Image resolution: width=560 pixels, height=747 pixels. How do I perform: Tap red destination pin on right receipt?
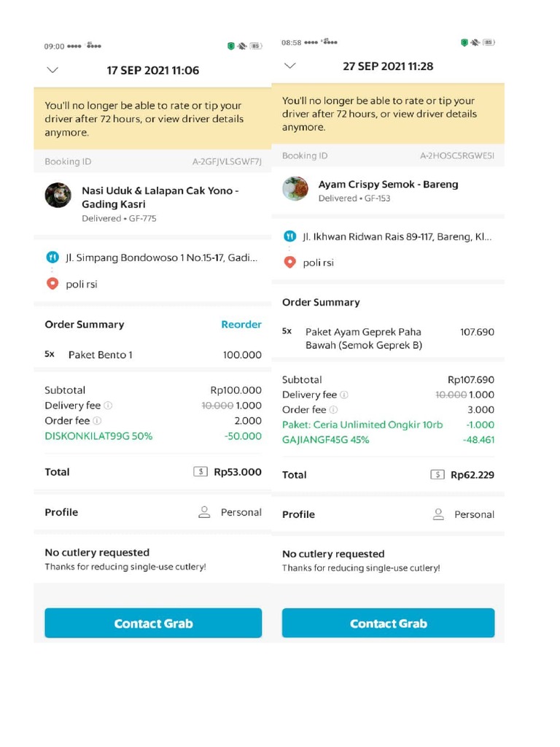click(x=289, y=262)
